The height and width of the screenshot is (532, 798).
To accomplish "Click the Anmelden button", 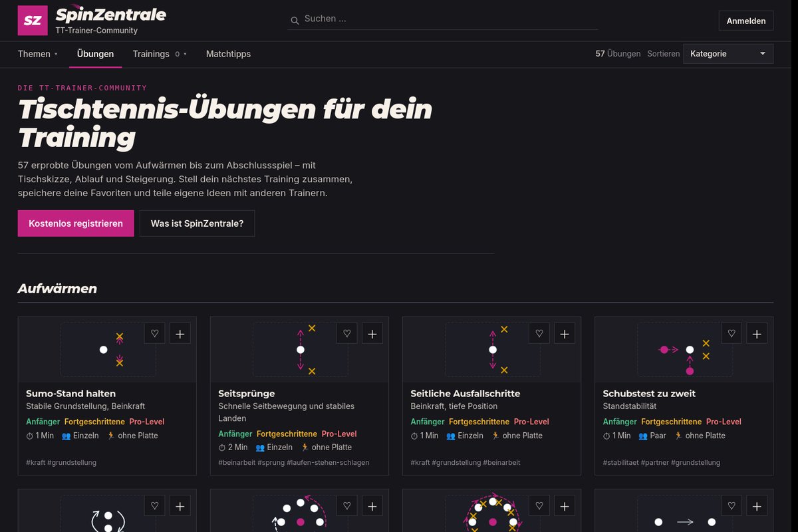I will [x=746, y=21].
